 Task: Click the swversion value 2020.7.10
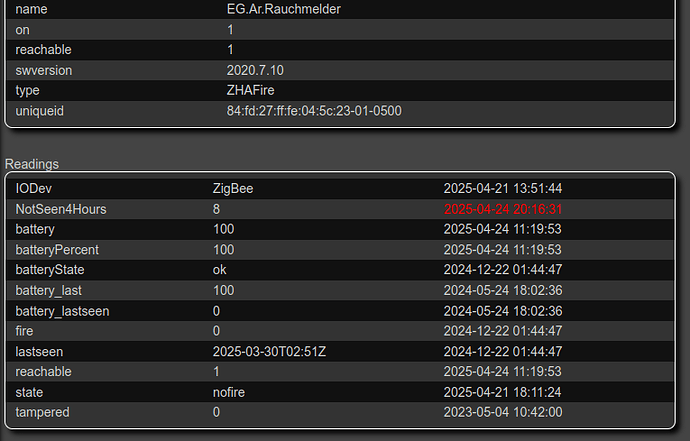click(255, 70)
